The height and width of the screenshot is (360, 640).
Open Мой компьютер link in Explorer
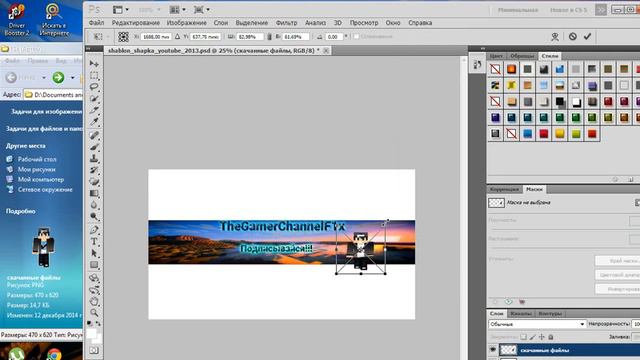click(x=41, y=179)
